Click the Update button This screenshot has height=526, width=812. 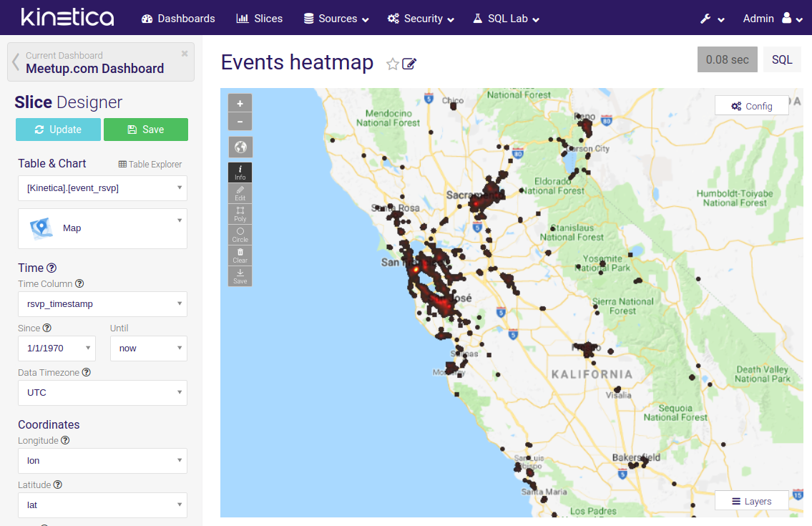pyautogui.click(x=58, y=130)
